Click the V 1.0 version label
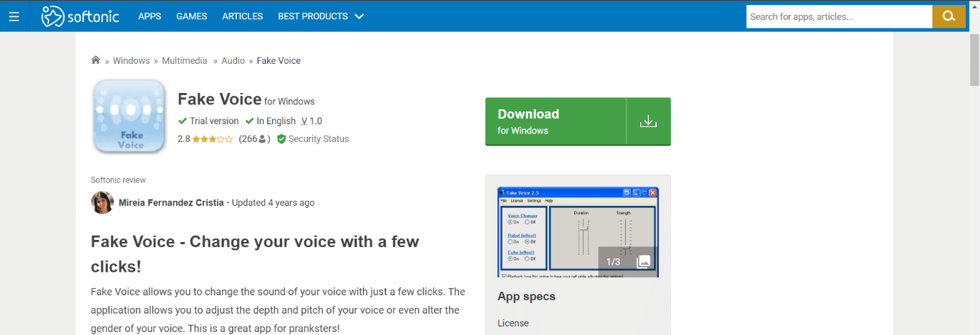 [311, 121]
